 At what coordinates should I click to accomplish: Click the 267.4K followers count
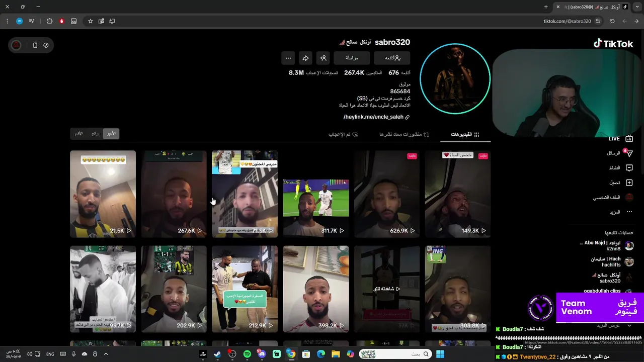point(354,73)
